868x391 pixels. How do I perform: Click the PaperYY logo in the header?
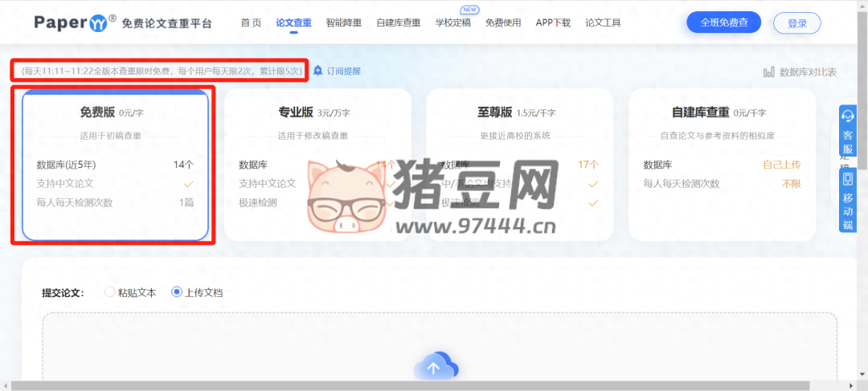75,22
